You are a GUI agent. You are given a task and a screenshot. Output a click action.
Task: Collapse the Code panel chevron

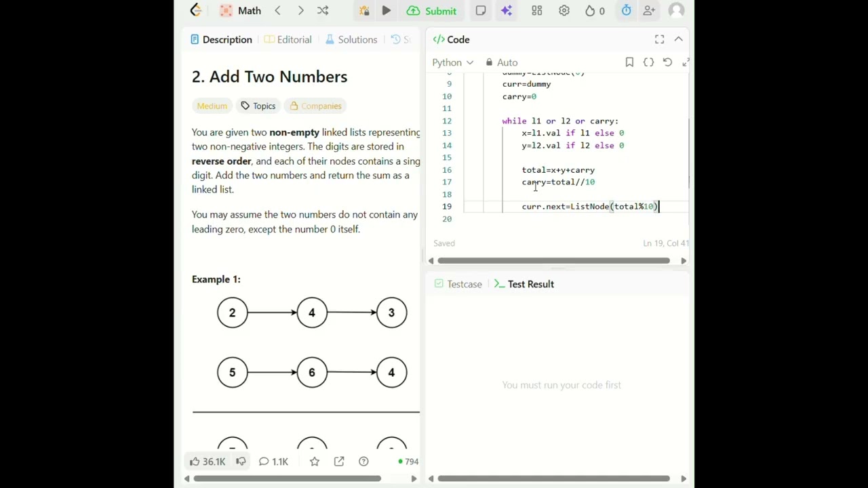[678, 39]
